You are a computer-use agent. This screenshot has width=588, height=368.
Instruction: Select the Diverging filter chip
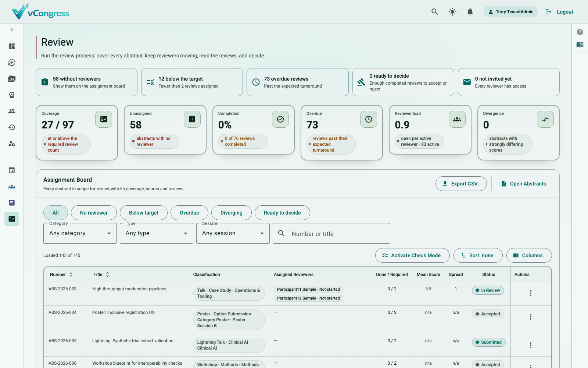[x=232, y=213]
